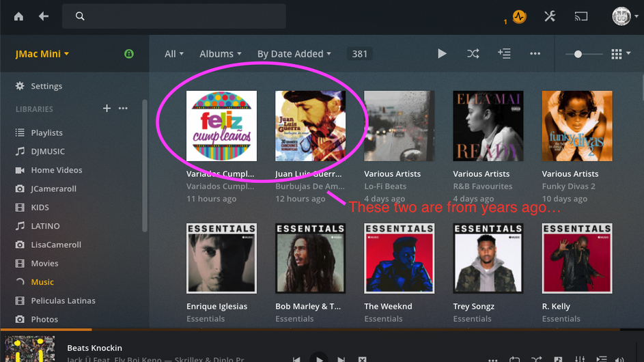
Task: Click the Lo-Fi Beats album title
Action: [385, 186]
